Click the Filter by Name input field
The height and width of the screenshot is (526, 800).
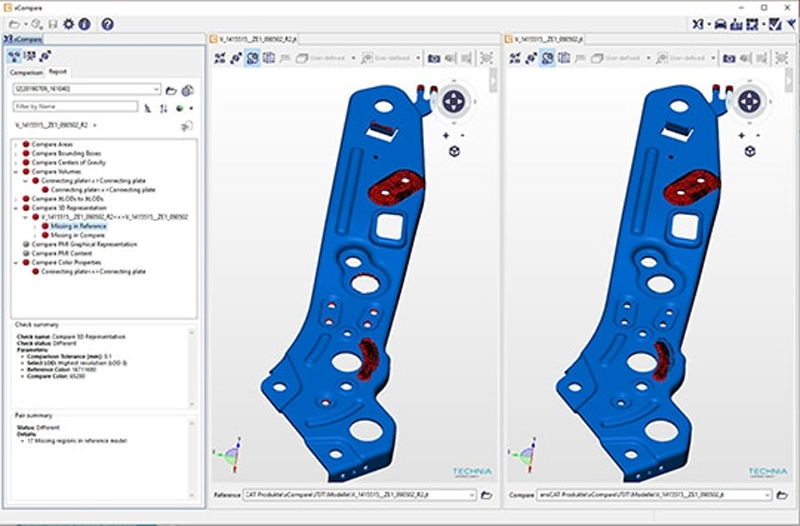(x=76, y=107)
